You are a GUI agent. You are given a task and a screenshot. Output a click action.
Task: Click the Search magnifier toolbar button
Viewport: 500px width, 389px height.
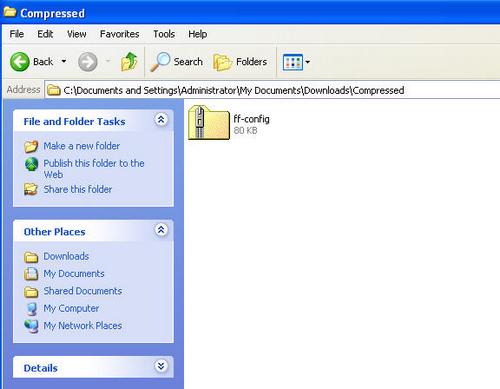pos(176,62)
